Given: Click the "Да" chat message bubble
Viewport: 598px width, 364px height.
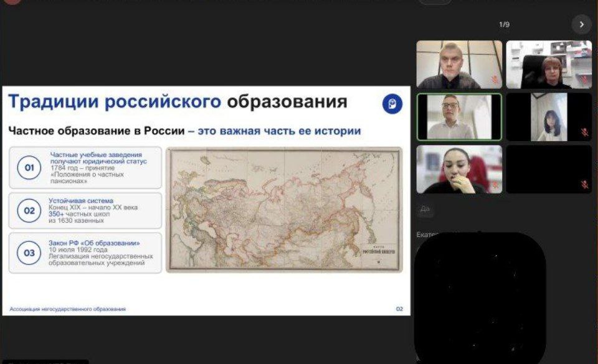Looking at the screenshot, I should pyautogui.click(x=425, y=209).
